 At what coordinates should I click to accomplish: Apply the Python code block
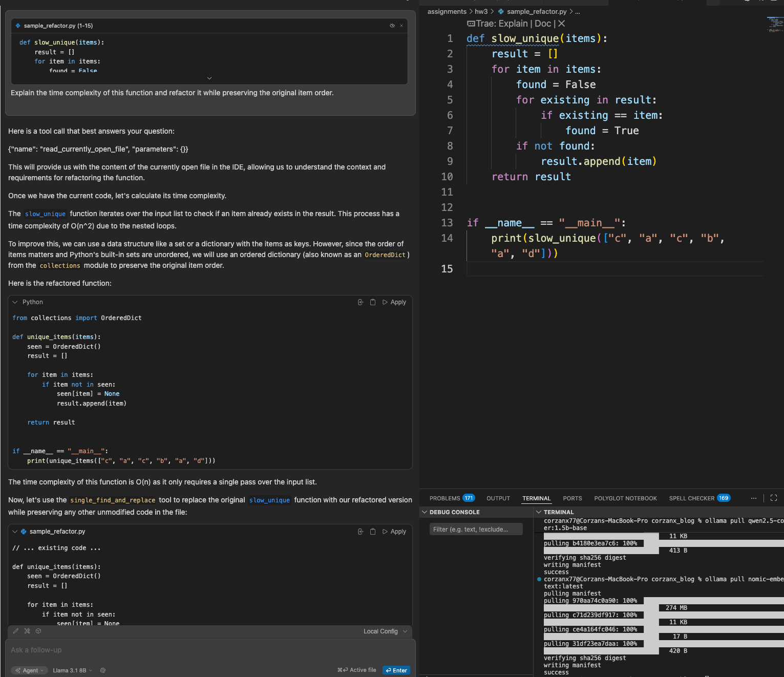(x=394, y=302)
